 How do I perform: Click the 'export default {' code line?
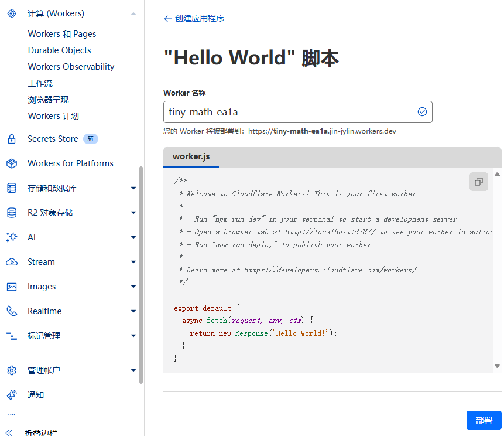(x=207, y=308)
